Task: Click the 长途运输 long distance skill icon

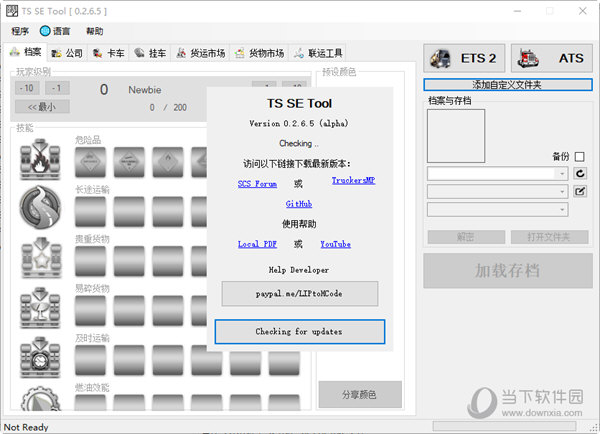Action: coord(40,207)
